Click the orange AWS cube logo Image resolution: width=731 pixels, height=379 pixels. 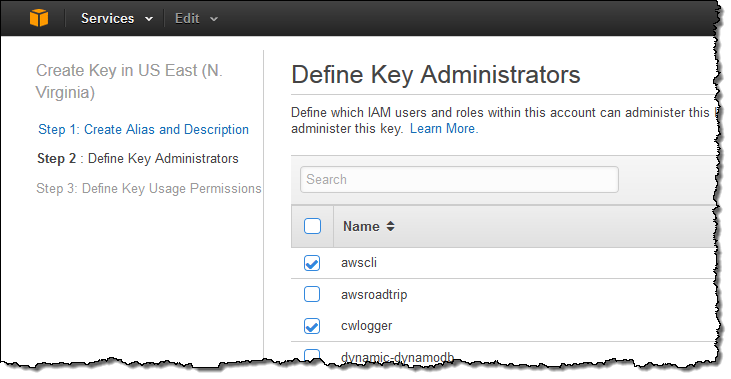pyautogui.click(x=39, y=18)
